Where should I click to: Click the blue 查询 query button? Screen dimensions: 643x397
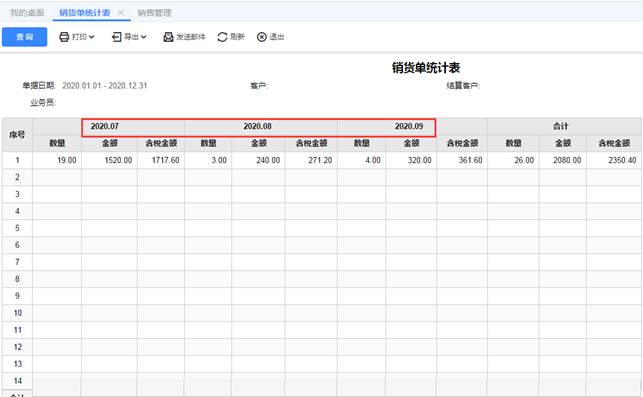click(x=25, y=37)
